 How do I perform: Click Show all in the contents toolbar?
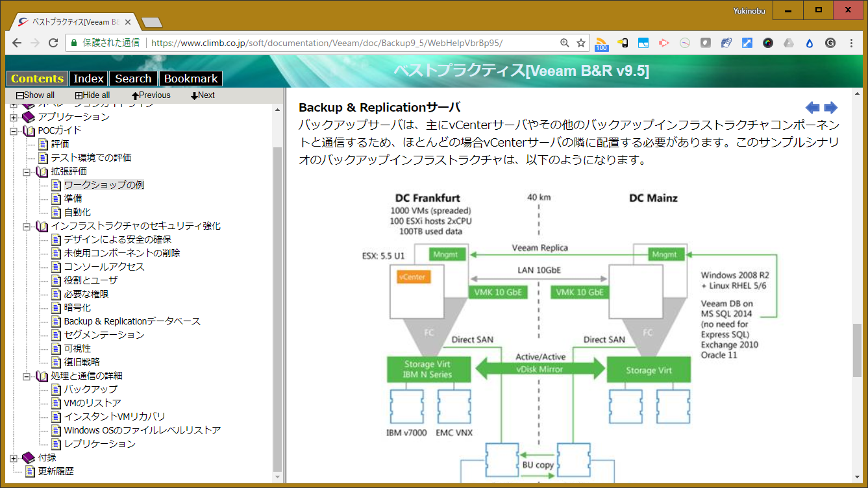coord(36,95)
